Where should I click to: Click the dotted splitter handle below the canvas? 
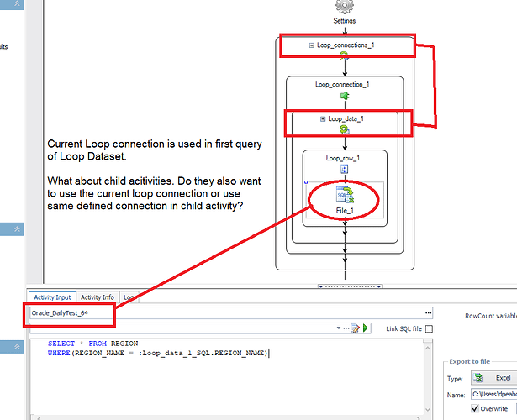(351, 286)
